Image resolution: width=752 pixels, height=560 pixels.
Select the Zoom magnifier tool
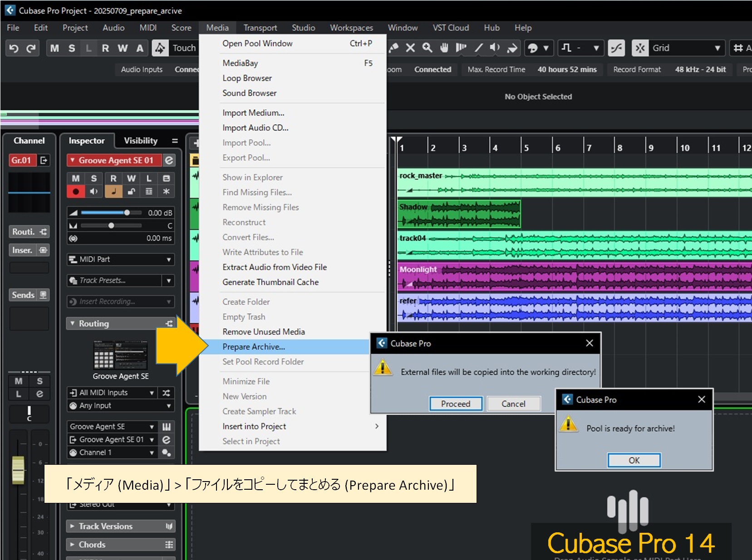(427, 48)
